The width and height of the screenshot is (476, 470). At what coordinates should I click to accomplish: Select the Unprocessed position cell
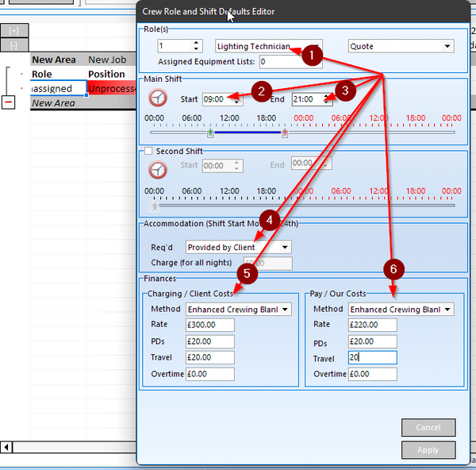[x=111, y=89]
